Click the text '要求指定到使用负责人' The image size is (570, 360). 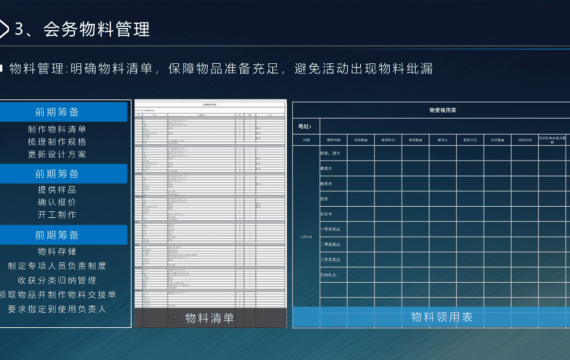pyautogui.click(x=57, y=309)
